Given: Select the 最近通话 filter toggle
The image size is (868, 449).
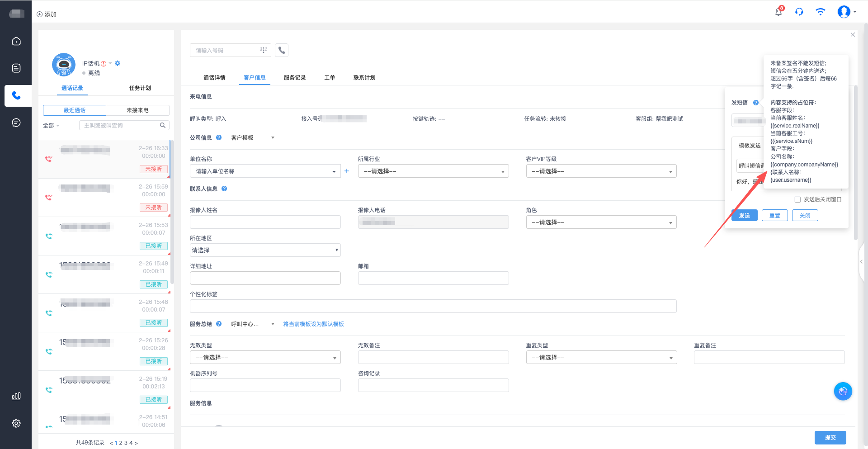Looking at the screenshot, I should (x=75, y=110).
